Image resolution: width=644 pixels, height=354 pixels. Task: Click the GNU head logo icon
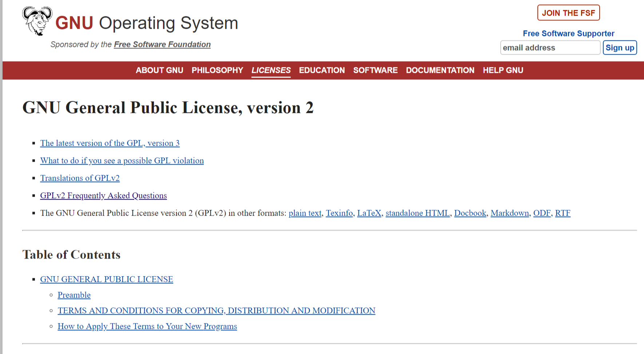point(37,21)
